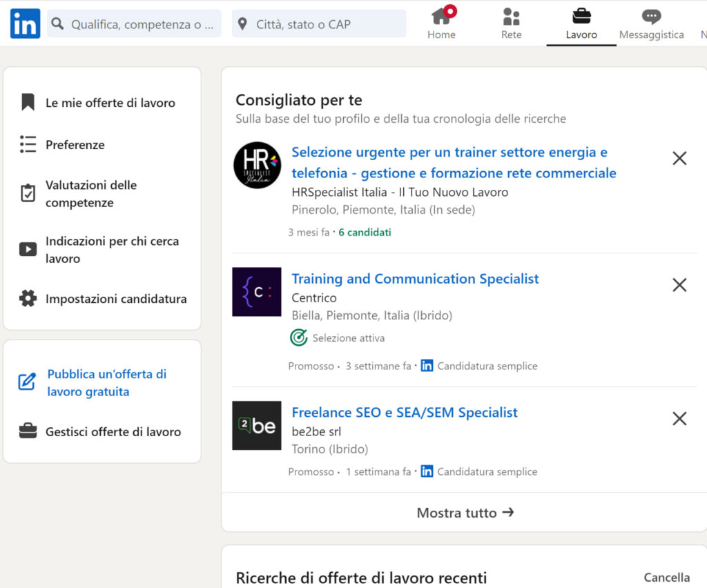The width and height of the screenshot is (707, 588).
Task: Click the HRSpecialist Italia company logo
Action: pos(257,166)
